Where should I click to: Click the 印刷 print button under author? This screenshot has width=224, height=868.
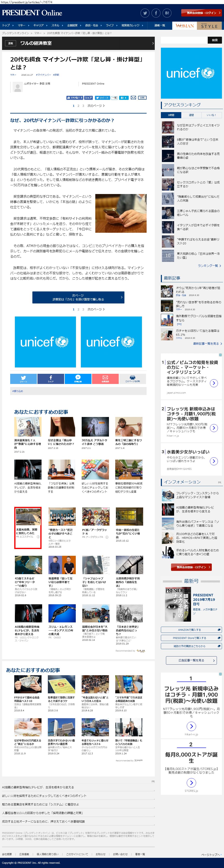(x=142, y=98)
